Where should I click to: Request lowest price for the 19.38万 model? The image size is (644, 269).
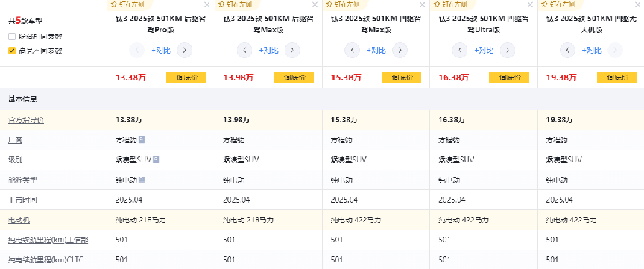pyautogui.click(x=617, y=77)
